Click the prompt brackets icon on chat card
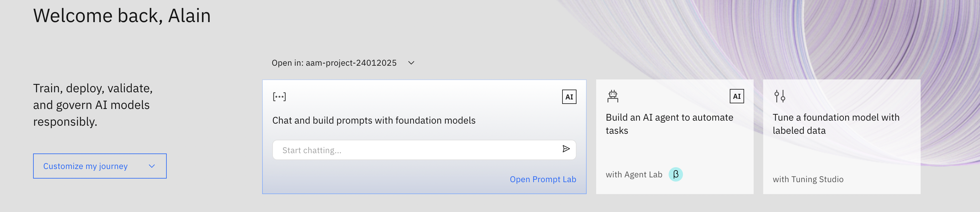The image size is (980, 212). click(279, 97)
